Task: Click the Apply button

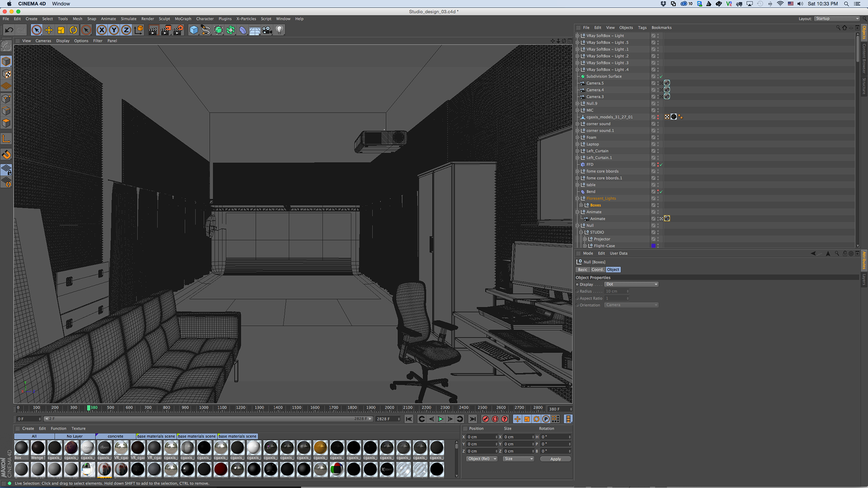Action: pos(556,459)
